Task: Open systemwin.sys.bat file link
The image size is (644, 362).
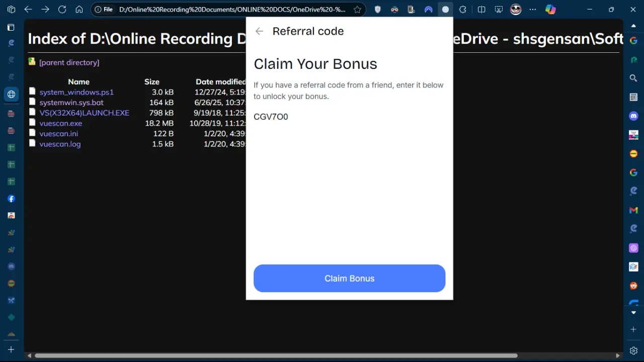Action: (x=71, y=103)
